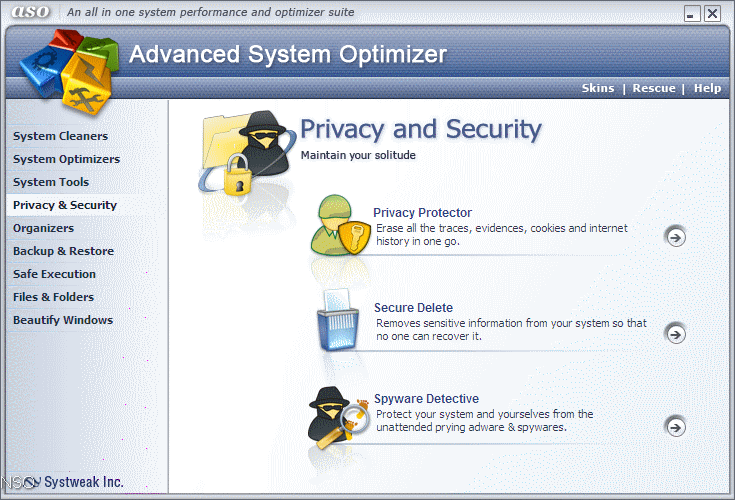Click the 'Protect your system and yourselves' description
The height and width of the screenshot is (500, 735).
(x=485, y=420)
